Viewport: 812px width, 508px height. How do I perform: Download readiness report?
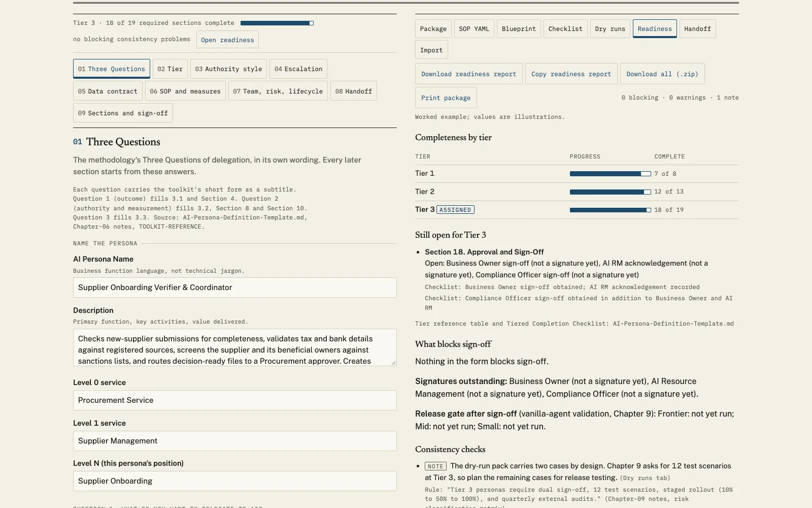point(468,74)
